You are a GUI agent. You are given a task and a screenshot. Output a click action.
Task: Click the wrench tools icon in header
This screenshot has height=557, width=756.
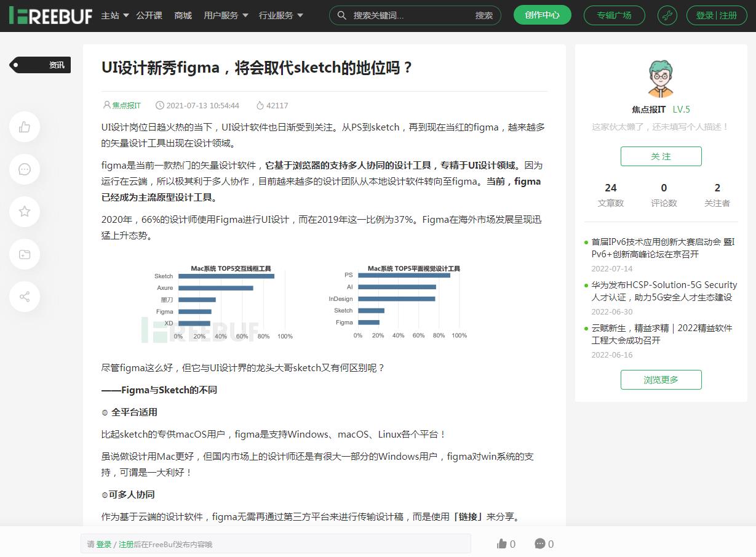[x=667, y=15]
